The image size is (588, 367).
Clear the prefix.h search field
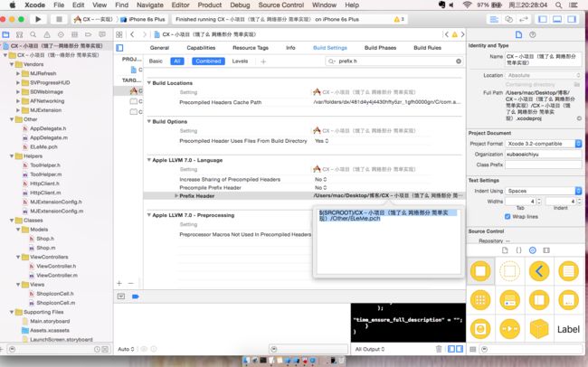[459, 61]
